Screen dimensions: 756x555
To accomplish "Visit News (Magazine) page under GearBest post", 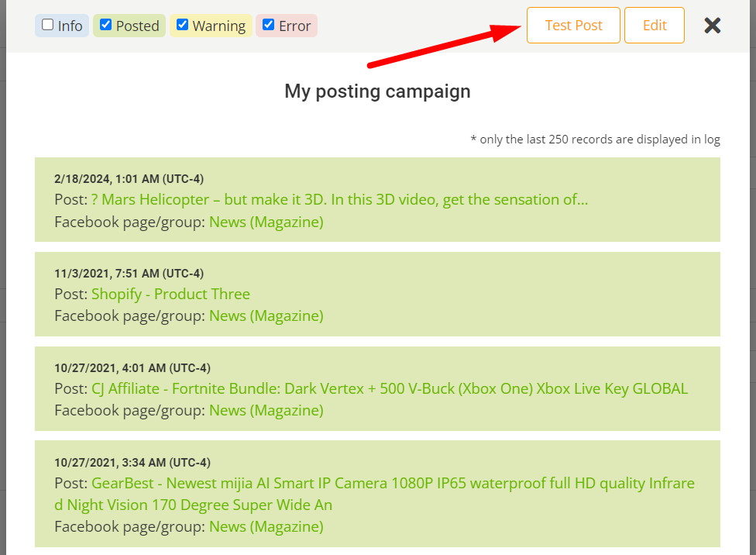I will coord(266,526).
